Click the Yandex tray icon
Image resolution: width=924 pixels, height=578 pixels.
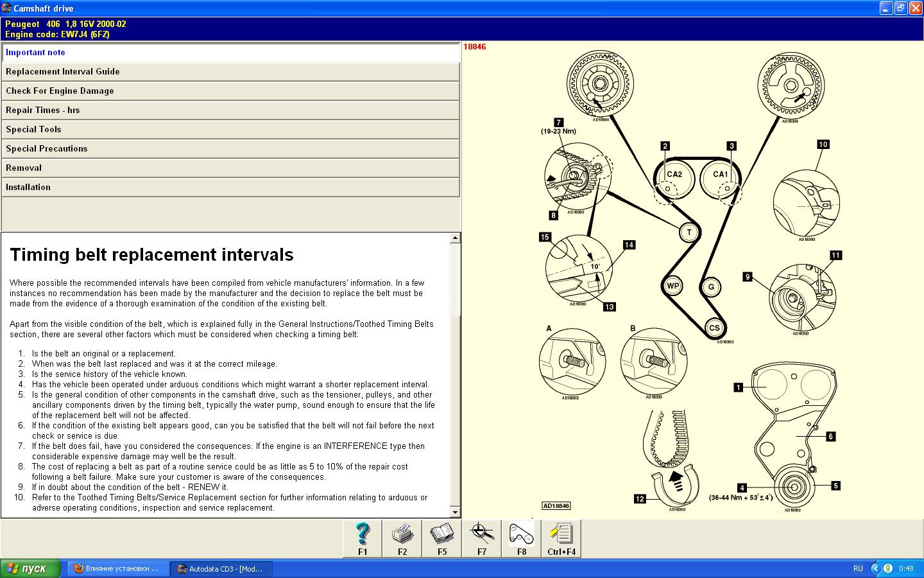click(889, 568)
